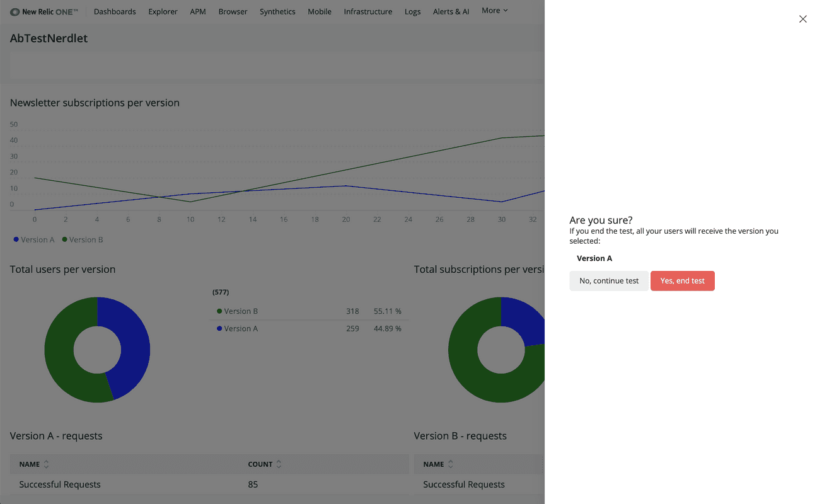The image size is (822, 504).
Task: Click the 'Yes, end test' button
Action: tap(682, 281)
